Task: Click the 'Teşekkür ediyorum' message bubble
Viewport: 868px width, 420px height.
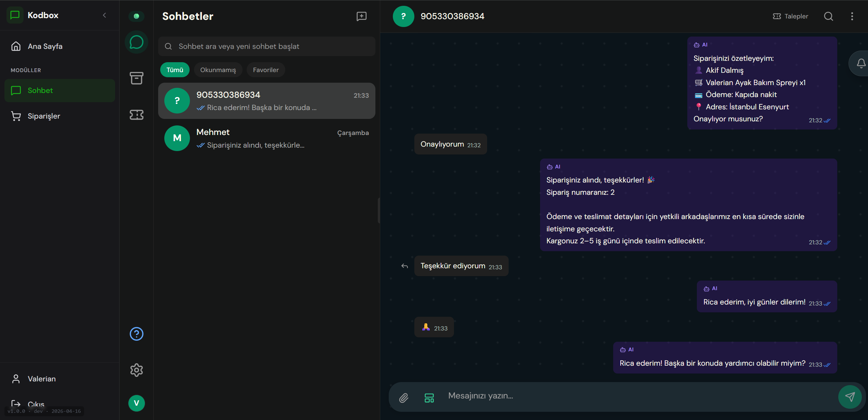Action: (461, 266)
